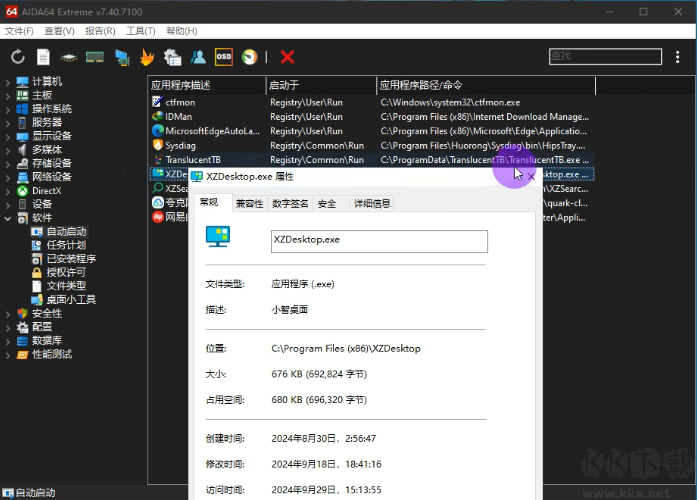Click the Edge icon beside MicrosoftEdgeAutoLa
Screen dimensions: 697x500
[x=157, y=131]
